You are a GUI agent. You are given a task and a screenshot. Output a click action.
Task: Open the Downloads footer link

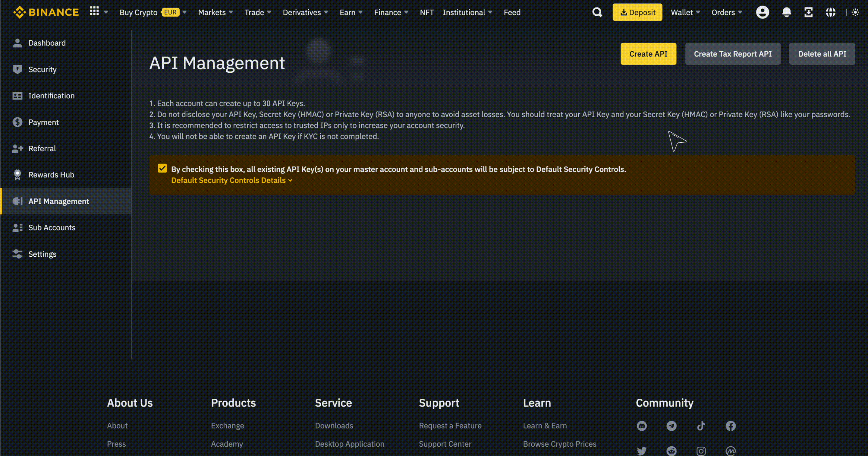334,426
